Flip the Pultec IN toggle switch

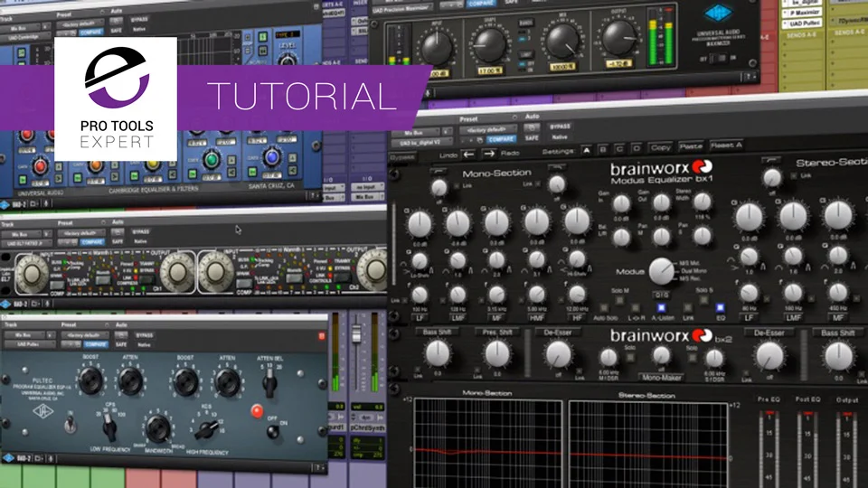[70, 425]
